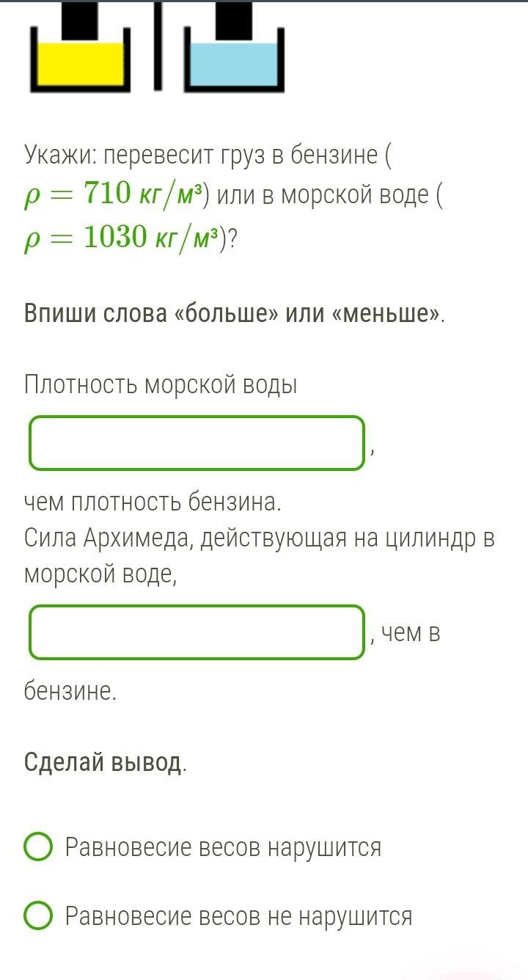Click the green formula ρ = 1030 кг/м³

coord(121,238)
